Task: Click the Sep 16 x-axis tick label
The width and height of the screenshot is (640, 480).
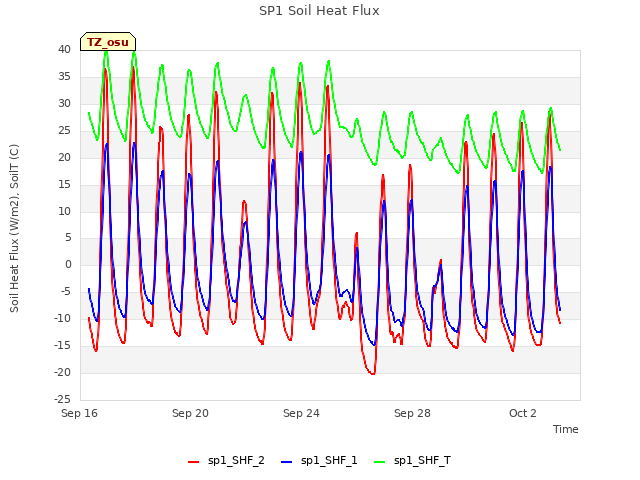Action: [79, 413]
